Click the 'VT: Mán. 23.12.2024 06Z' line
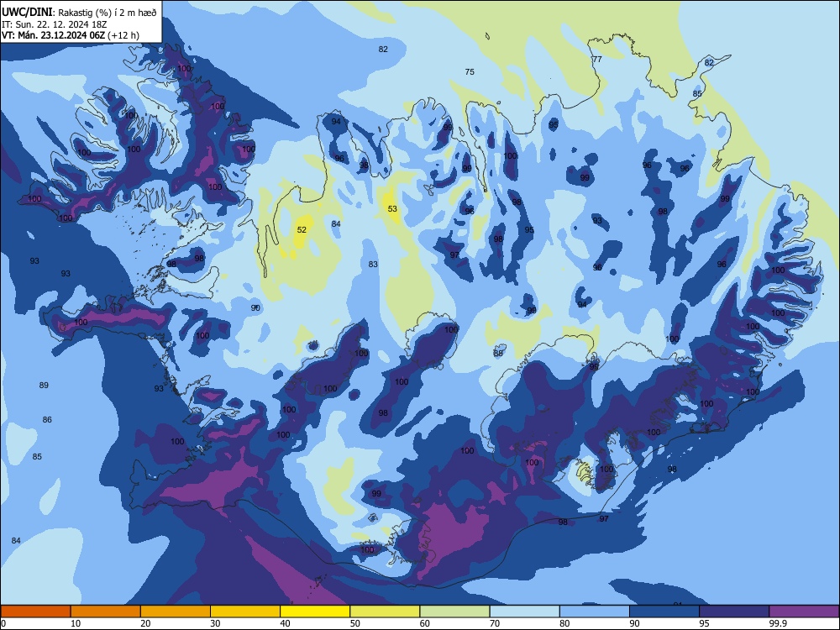The image size is (840, 630). point(53,35)
